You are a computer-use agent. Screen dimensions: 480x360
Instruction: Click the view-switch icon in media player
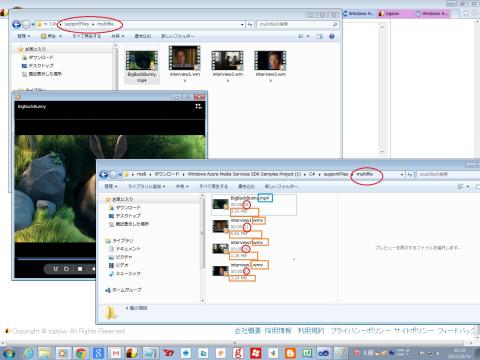coord(198,106)
